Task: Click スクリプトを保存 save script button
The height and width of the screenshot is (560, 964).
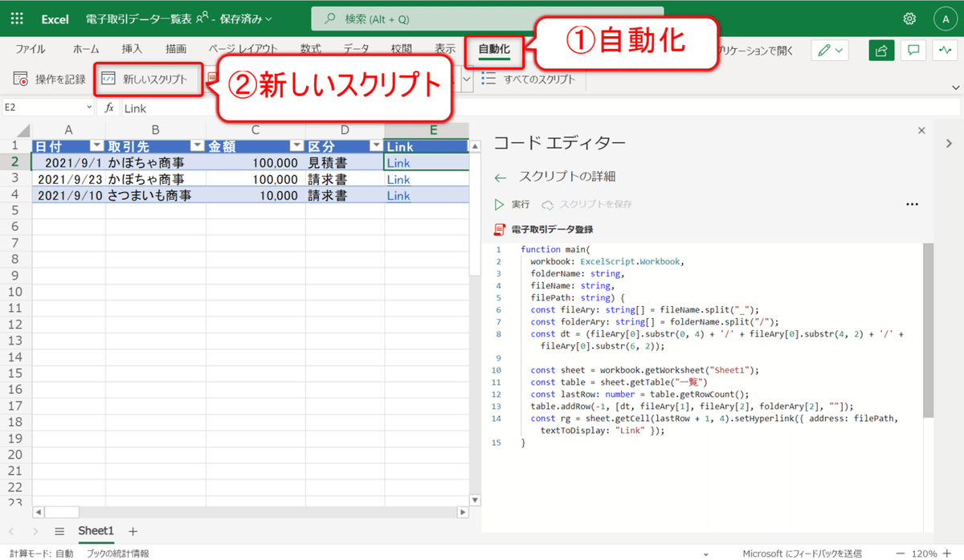Action: click(588, 204)
